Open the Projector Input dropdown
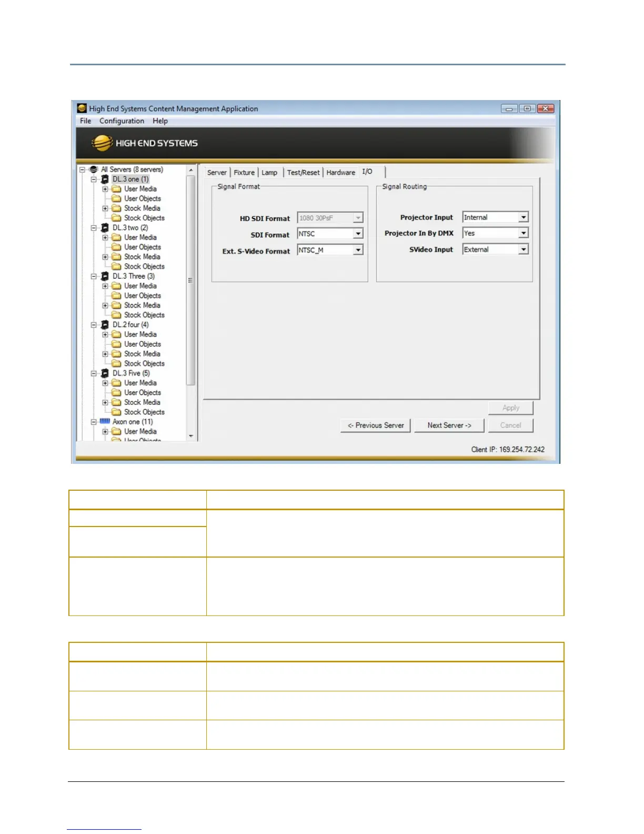This screenshot has width=644, height=834. pyautogui.click(x=523, y=217)
